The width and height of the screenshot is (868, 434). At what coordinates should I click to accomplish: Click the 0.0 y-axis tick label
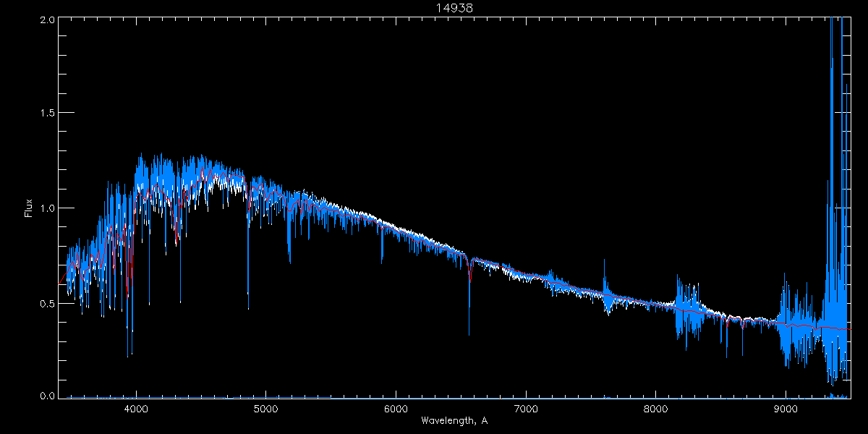[x=46, y=396]
